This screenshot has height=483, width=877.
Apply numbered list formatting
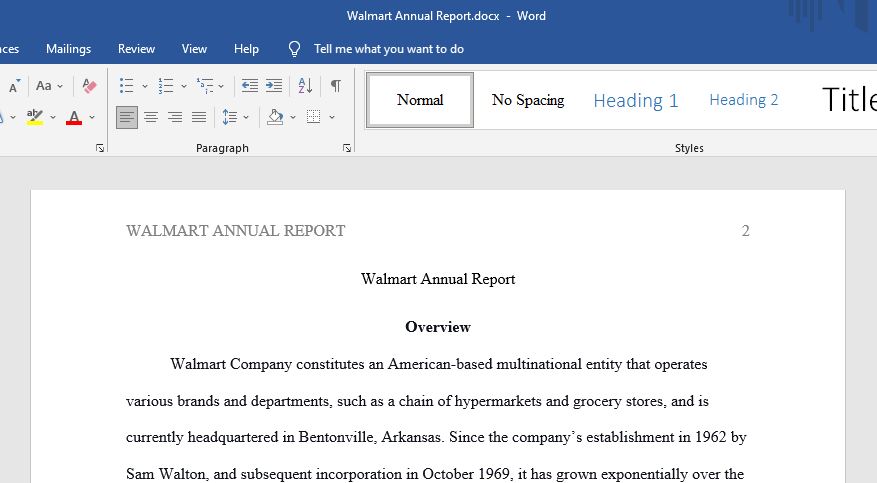(166, 86)
